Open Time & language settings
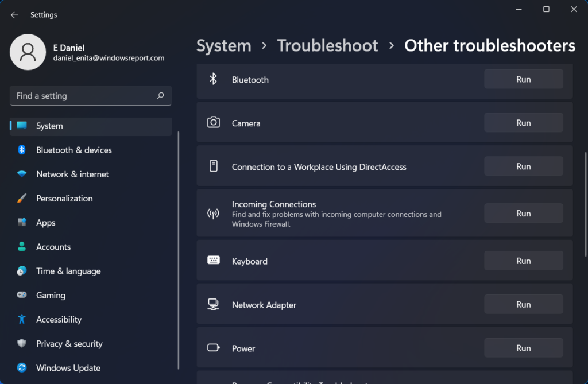The height and width of the screenshot is (384, 588). pos(91,271)
